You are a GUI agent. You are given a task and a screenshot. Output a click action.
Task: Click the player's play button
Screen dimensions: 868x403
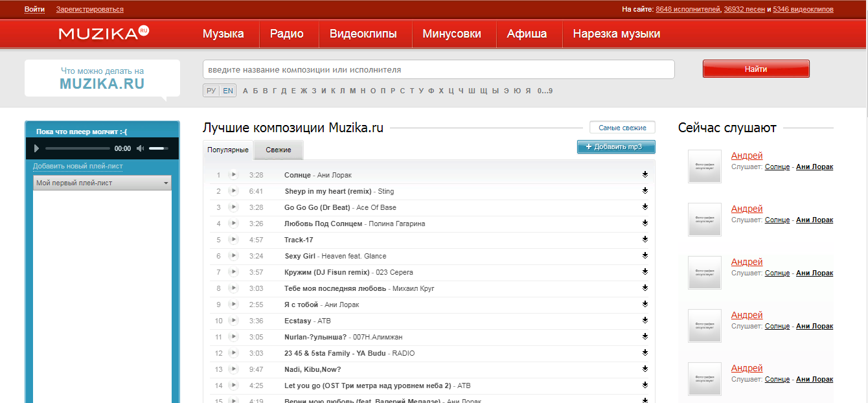point(37,148)
